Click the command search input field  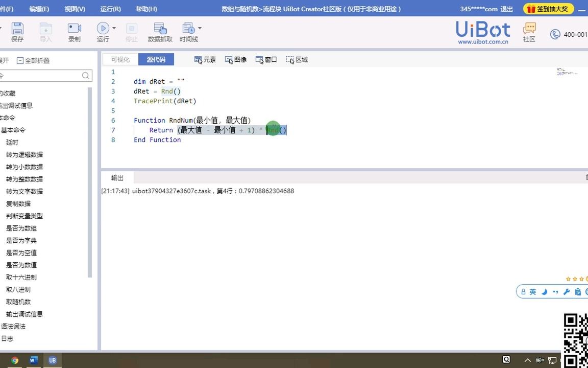(x=43, y=75)
